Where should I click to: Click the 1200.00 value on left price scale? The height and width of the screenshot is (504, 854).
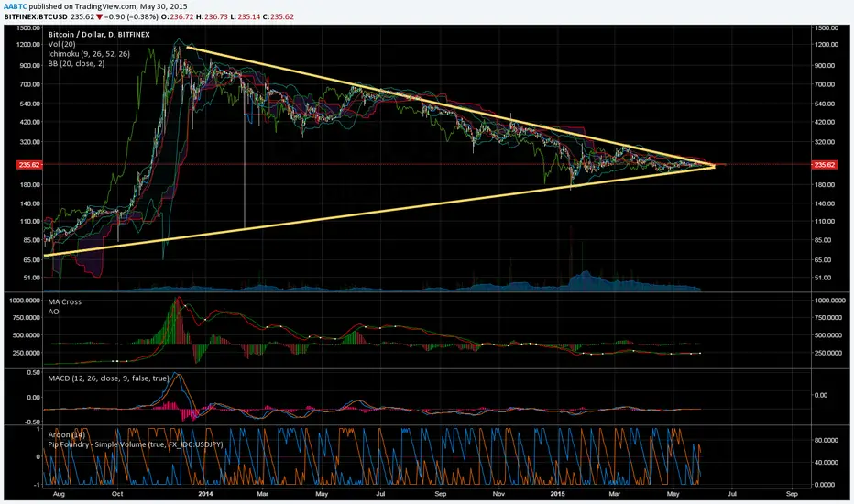coord(28,45)
